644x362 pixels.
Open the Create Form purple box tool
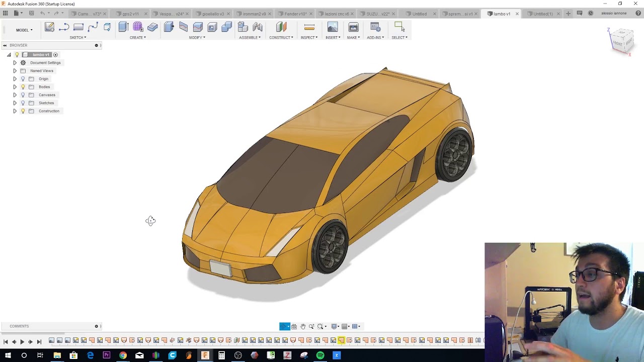coord(138,27)
